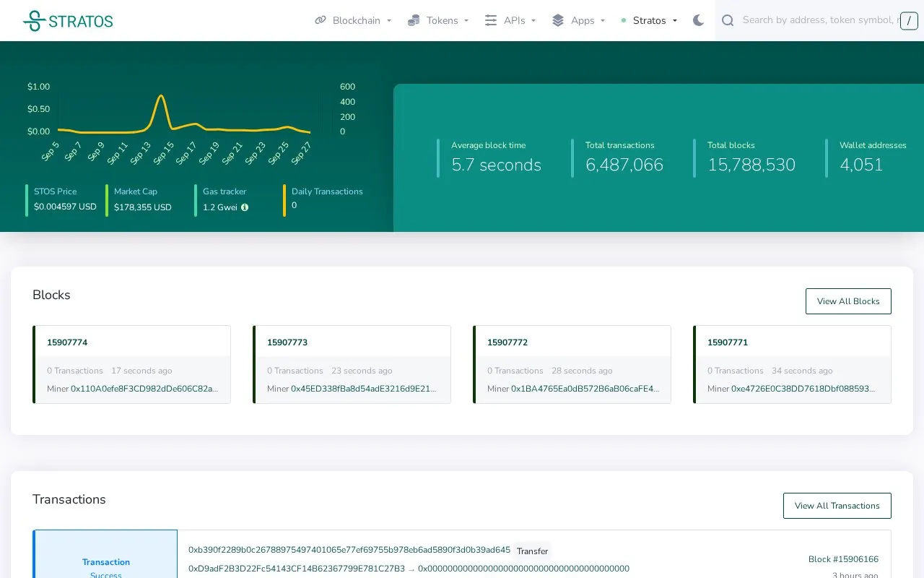The height and width of the screenshot is (578, 924).
Task: Open block 15907774
Action: pyautogui.click(x=67, y=342)
